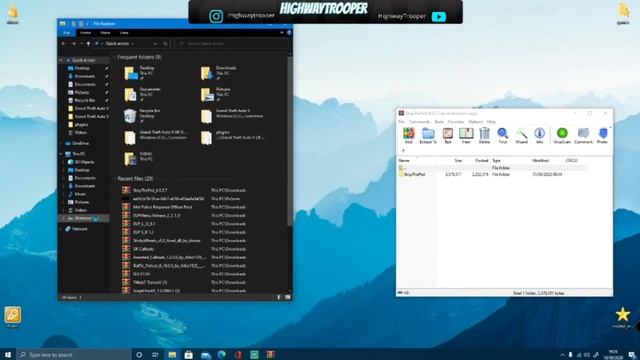Open the View tool in WinRAR toolbar

tap(466, 136)
